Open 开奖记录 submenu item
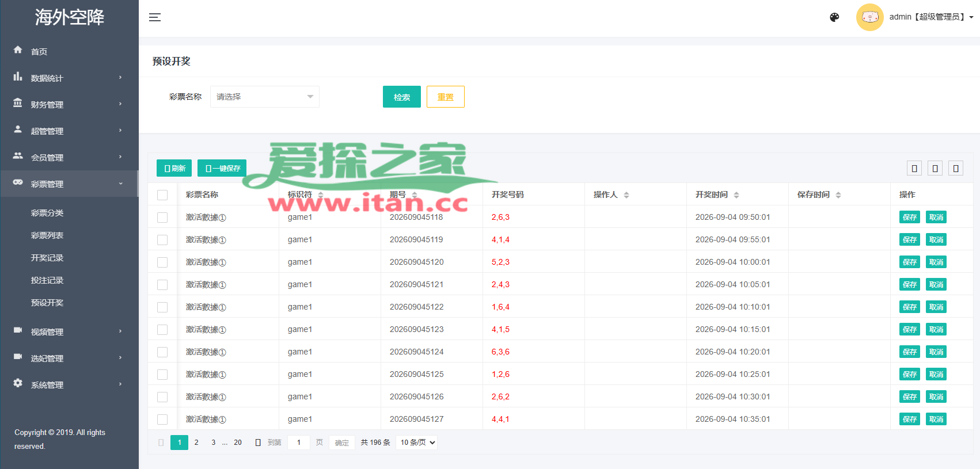Screen dimensions: 980x469 [x=47, y=258]
